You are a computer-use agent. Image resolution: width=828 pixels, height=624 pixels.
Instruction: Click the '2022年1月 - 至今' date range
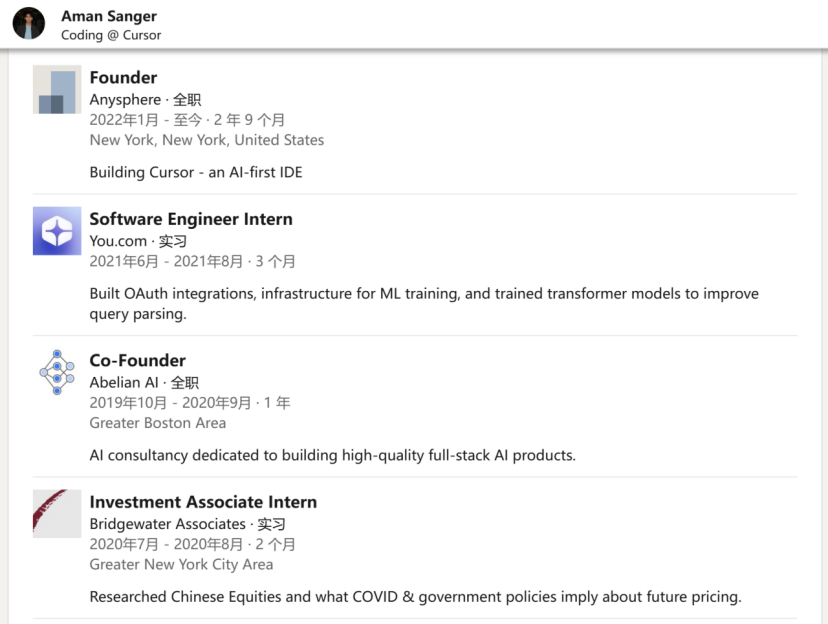tap(146, 120)
